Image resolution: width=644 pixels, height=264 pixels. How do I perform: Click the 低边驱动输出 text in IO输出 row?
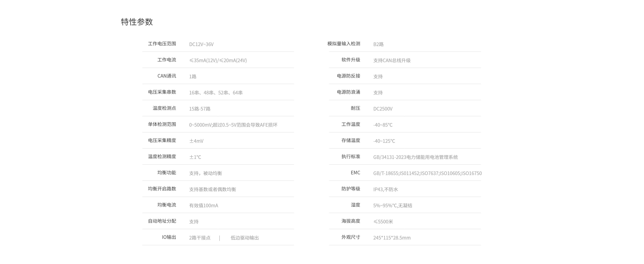[x=245, y=238]
